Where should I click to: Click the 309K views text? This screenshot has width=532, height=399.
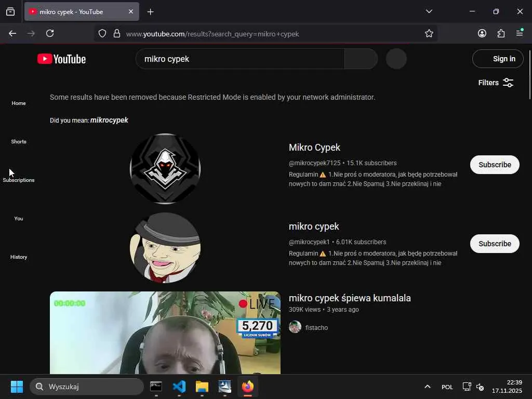pyautogui.click(x=304, y=310)
